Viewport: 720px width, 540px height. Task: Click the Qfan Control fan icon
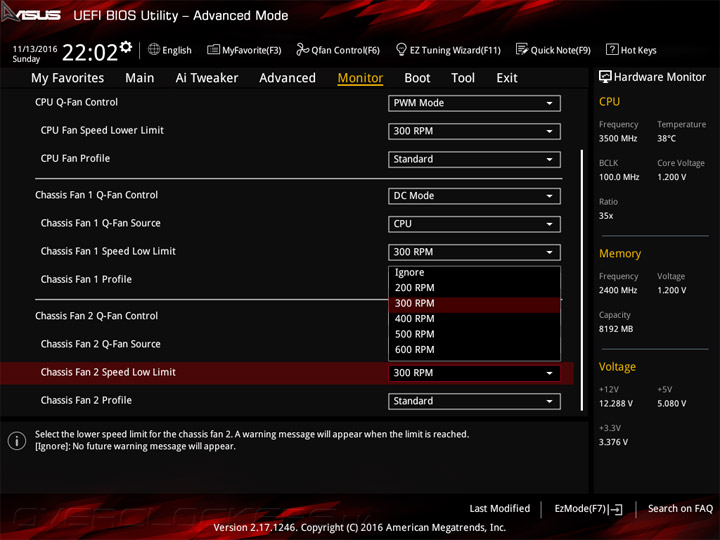point(303,49)
